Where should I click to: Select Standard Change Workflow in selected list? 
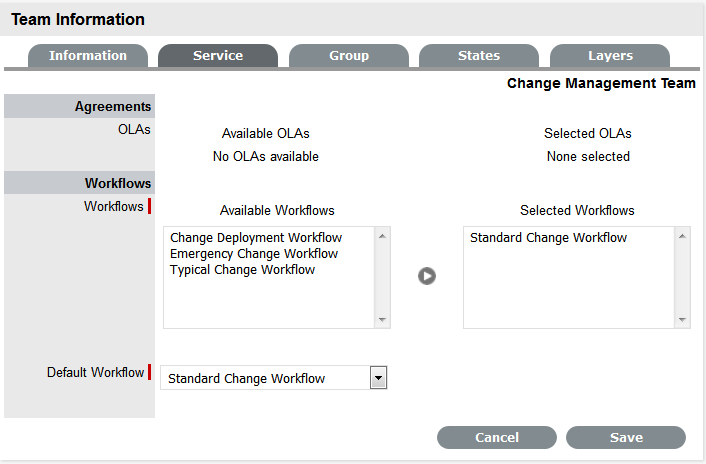(548, 238)
